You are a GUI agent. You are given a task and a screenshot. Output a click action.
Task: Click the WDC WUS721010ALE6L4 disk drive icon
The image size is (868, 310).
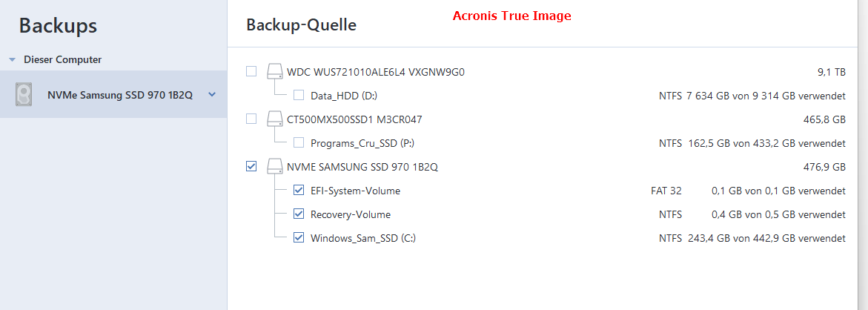pyautogui.click(x=274, y=71)
